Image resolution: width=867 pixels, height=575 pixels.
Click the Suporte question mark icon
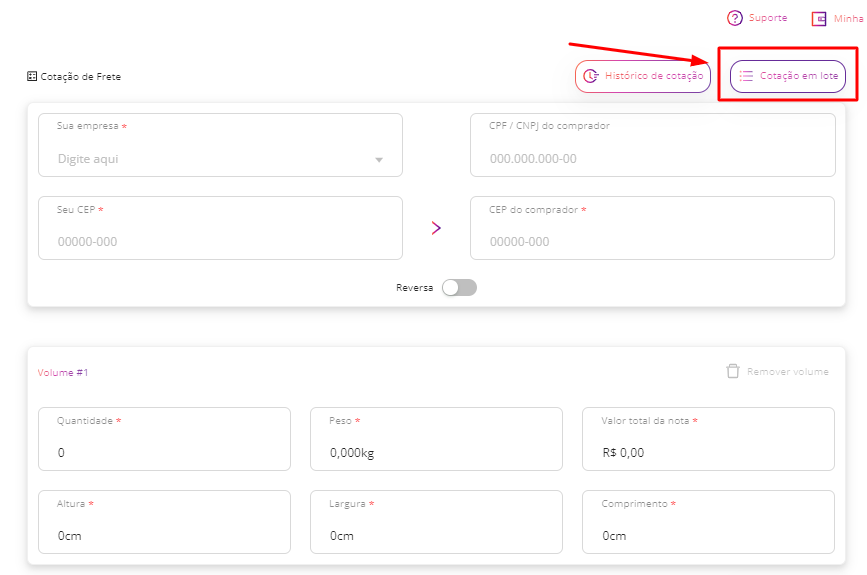[734, 18]
